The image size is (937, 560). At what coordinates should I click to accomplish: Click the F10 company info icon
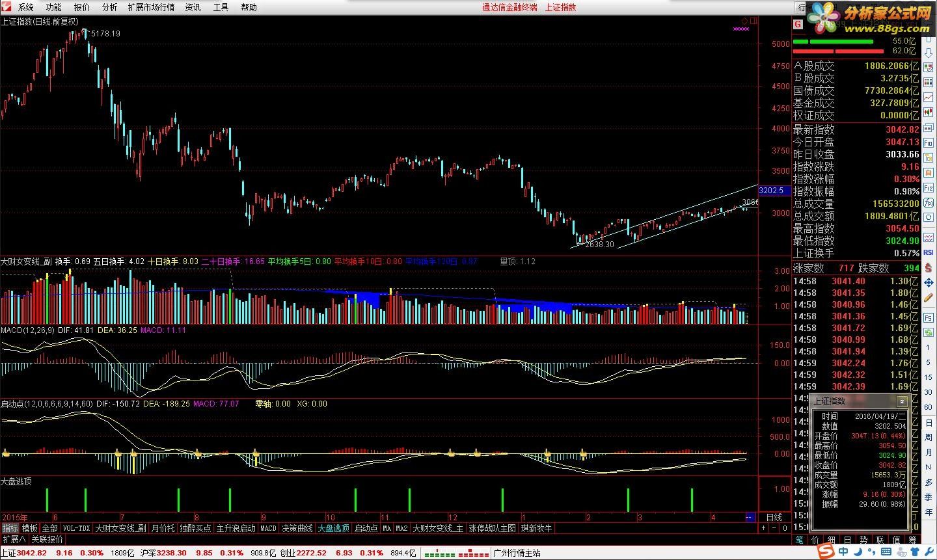(929, 142)
